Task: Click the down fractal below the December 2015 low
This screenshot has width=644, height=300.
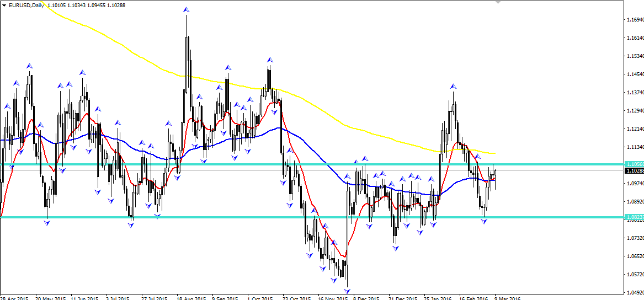Action: (348, 291)
